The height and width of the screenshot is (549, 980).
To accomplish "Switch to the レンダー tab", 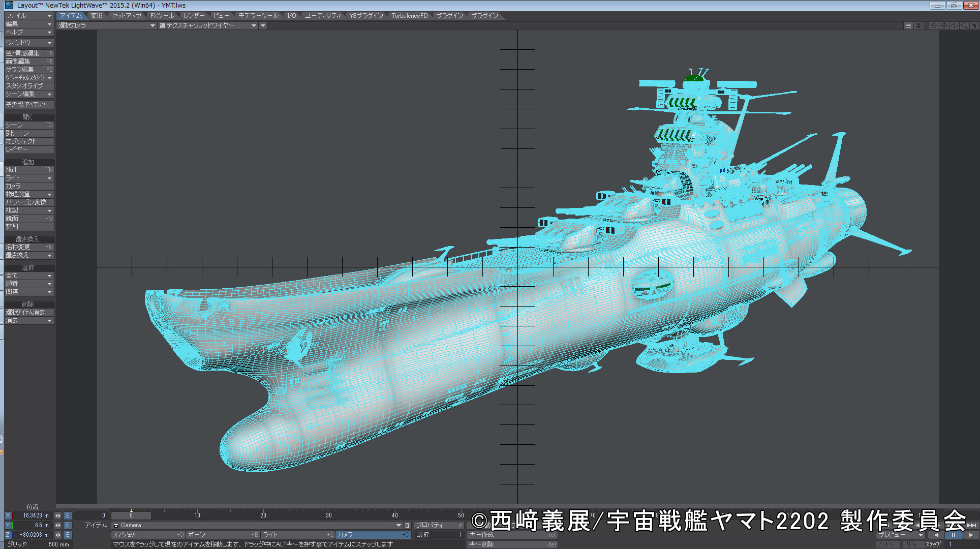I will click(194, 16).
